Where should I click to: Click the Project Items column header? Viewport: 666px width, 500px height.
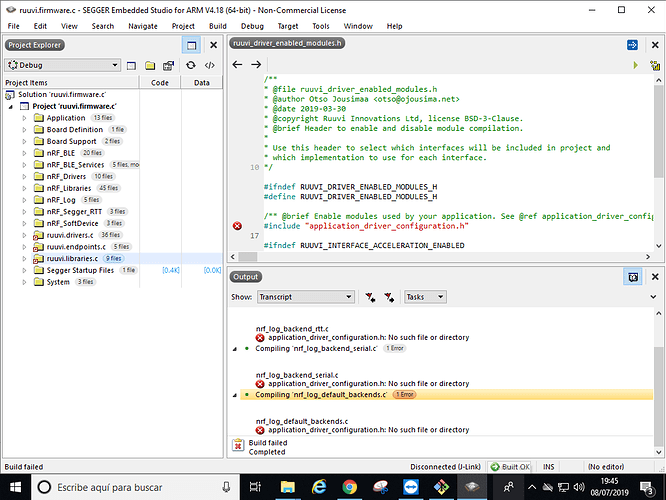[x=71, y=82]
